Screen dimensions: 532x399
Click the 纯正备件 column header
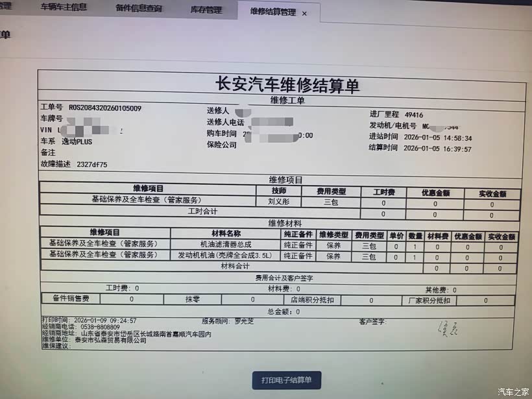298,234
